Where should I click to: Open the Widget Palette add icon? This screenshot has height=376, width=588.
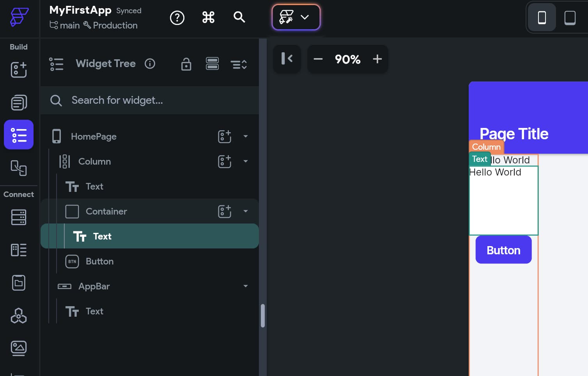coord(19,70)
